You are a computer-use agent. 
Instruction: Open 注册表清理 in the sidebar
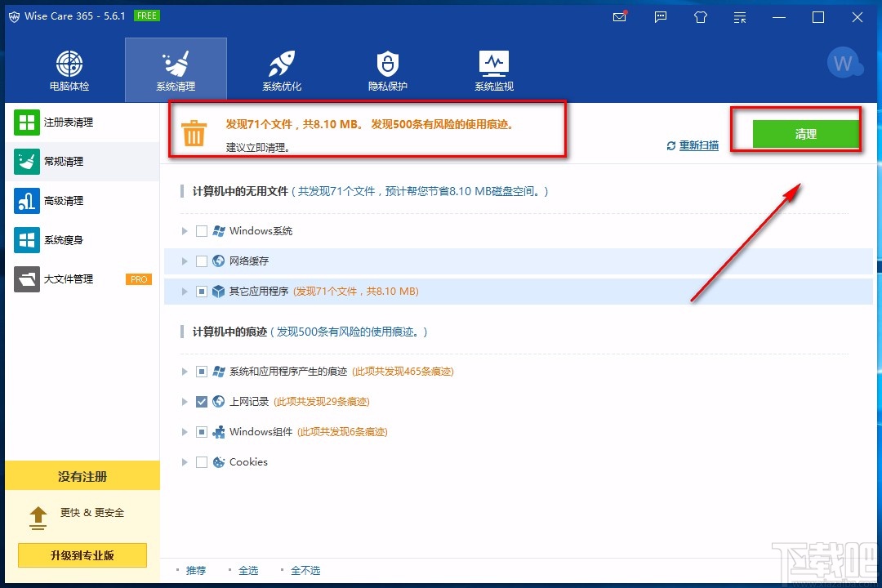[x=82, y=122]
